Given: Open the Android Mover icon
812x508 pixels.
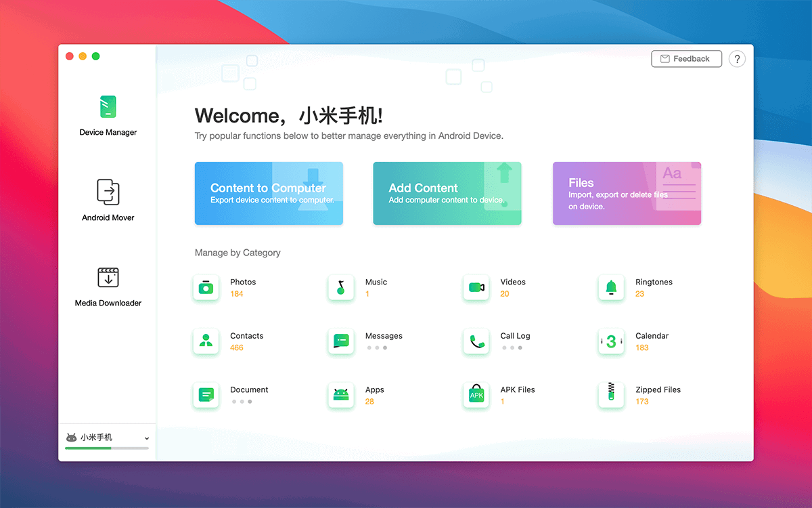Looking at the screenshot, I should (x=108, y=192).
